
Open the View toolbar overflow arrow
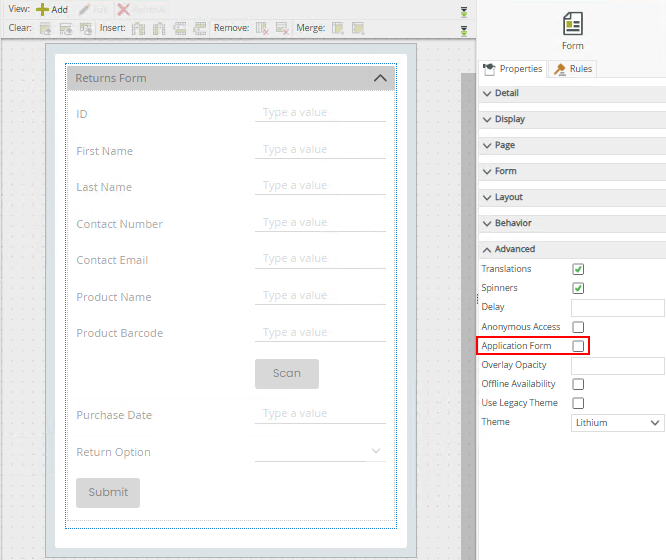tap(464, 12)
